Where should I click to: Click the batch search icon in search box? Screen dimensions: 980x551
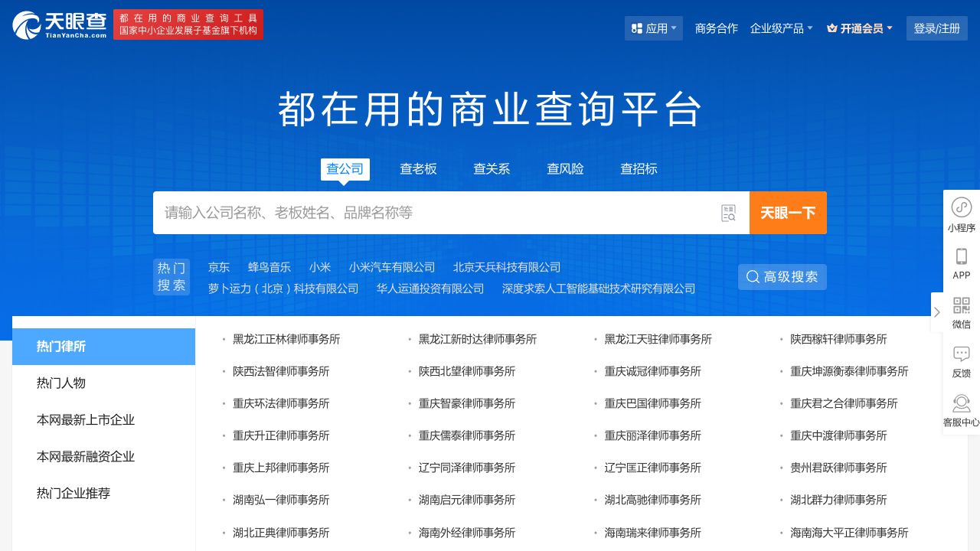[x=728, y=213]
